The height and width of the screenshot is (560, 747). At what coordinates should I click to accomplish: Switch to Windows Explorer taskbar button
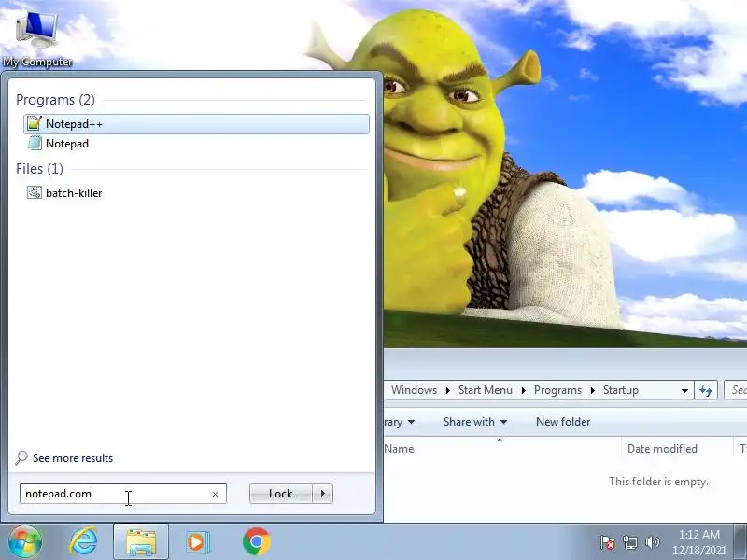141,541
